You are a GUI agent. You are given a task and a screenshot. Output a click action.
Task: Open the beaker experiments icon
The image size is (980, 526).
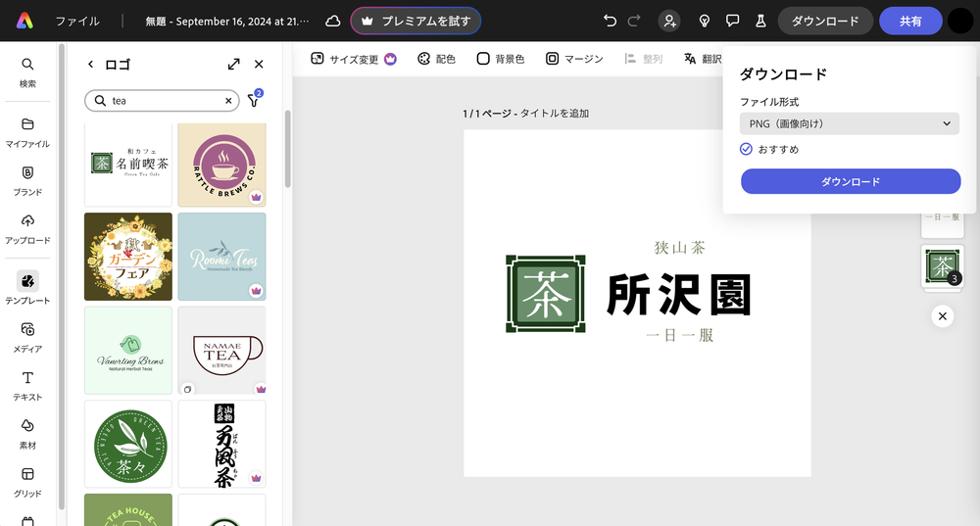(760, 22)
